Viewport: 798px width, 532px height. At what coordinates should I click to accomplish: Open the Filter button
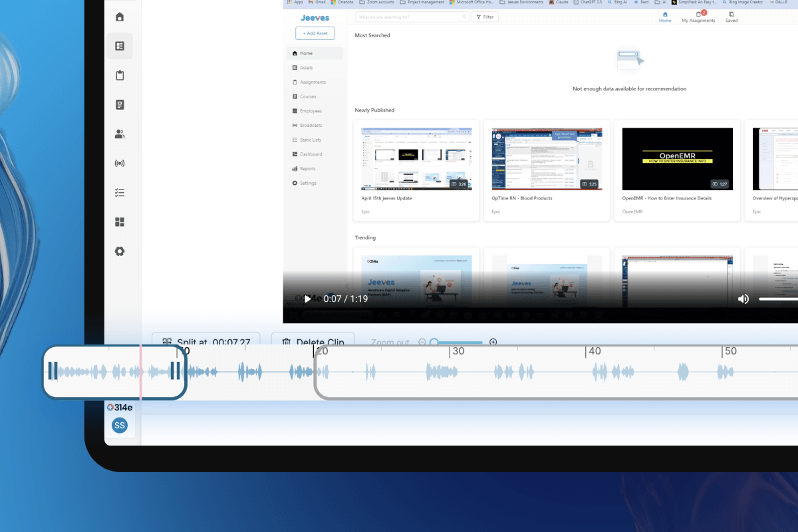coord(485,17)
